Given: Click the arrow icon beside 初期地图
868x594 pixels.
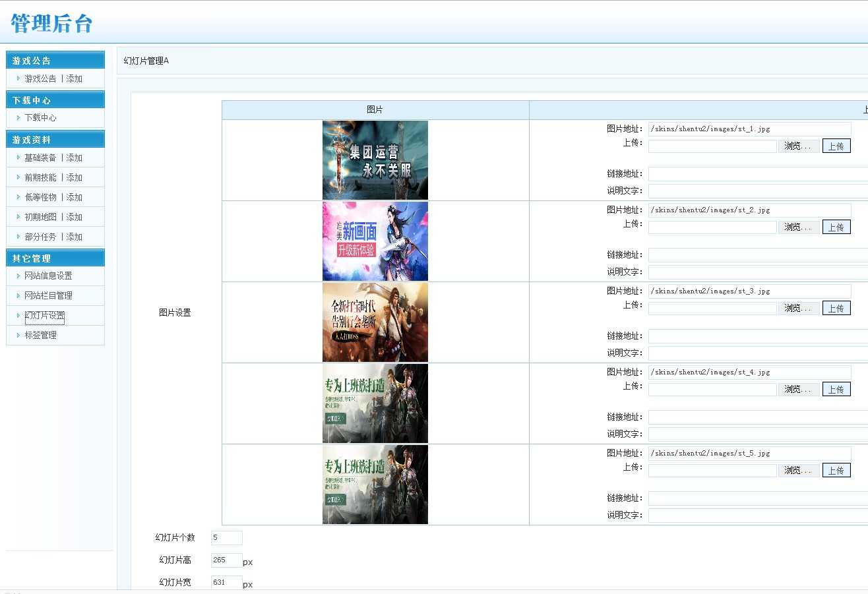Looking at the screenshot, I should [18, 217].
